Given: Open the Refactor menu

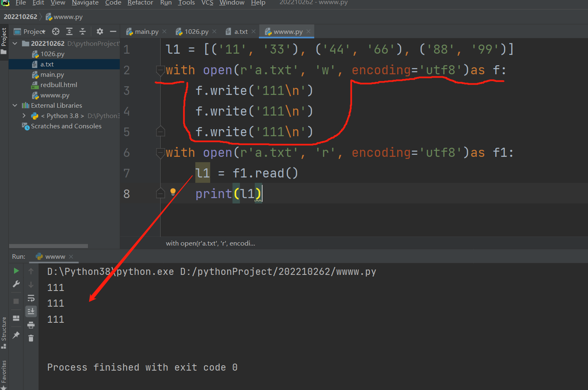Looking at the screenshot, I should [140, 3].
